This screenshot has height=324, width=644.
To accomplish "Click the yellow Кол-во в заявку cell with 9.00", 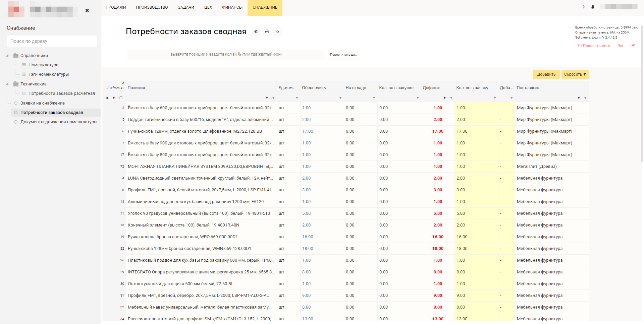I will click(476, 296).
